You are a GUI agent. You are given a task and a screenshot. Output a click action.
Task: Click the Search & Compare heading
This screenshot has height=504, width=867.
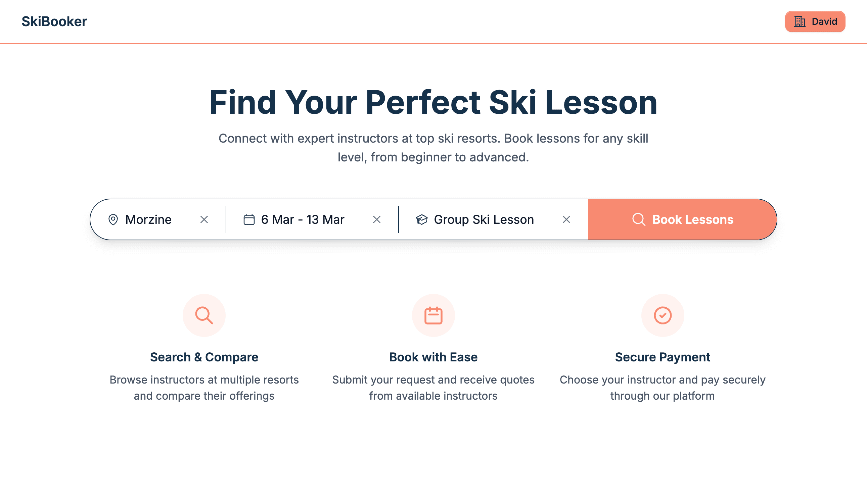pyautogui.click(x=204, y=357)
